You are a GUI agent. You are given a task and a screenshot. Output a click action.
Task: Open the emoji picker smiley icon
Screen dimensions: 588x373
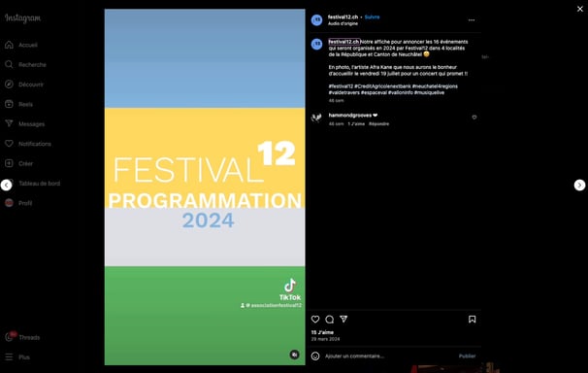point(315,356)
